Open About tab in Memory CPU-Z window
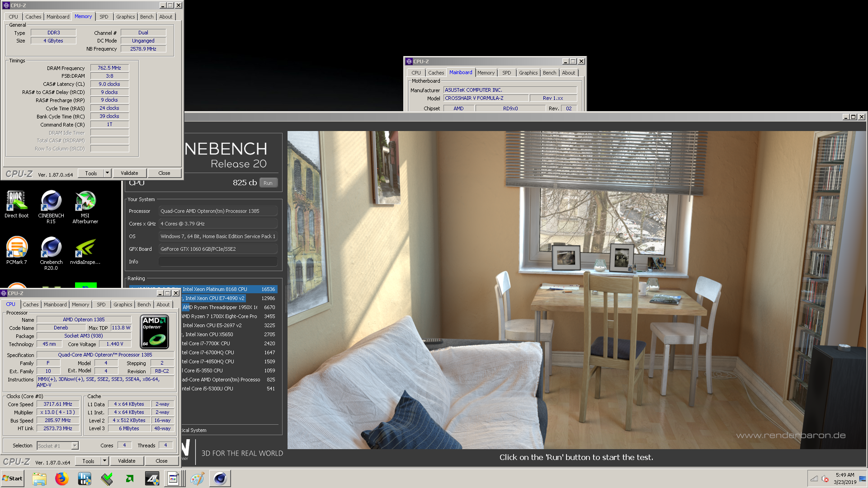Image resolution: width=868 pixels, height=488 pixels. [x=166, y=17]
